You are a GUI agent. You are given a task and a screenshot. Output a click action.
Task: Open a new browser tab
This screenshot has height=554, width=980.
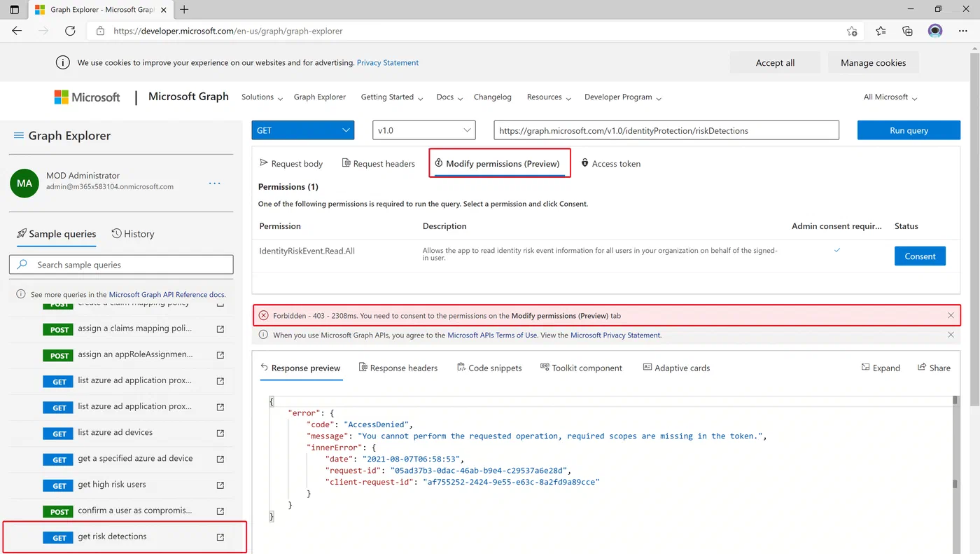click(185, 10)
